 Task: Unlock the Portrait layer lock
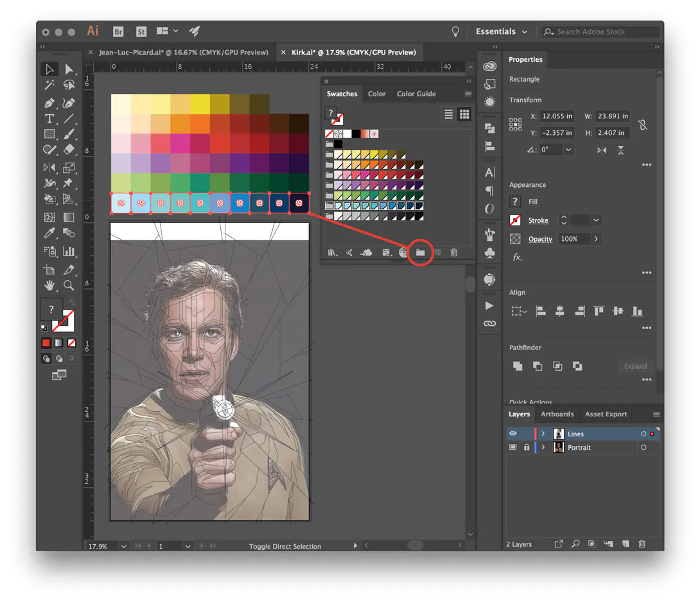[527, 447]
